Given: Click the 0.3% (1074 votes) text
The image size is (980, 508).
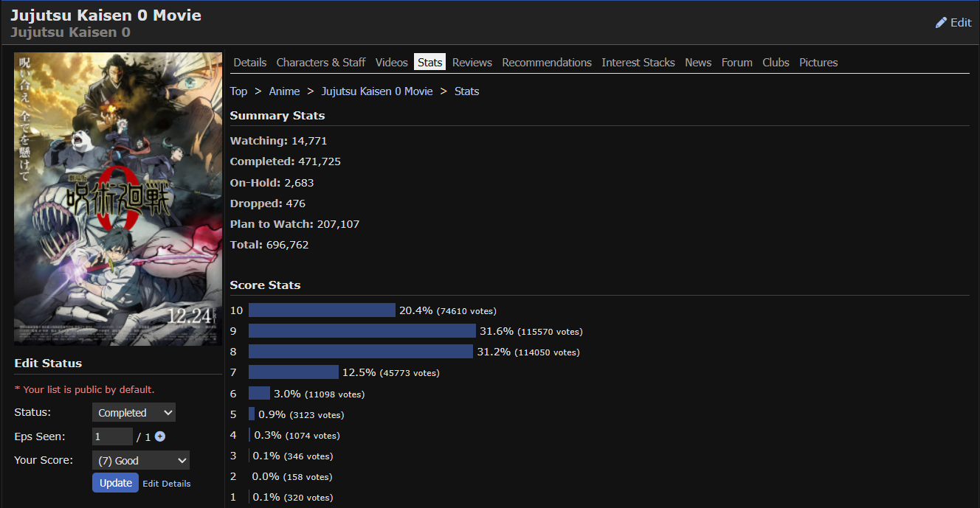Looking at the screenshot, I should pos(297,435).
